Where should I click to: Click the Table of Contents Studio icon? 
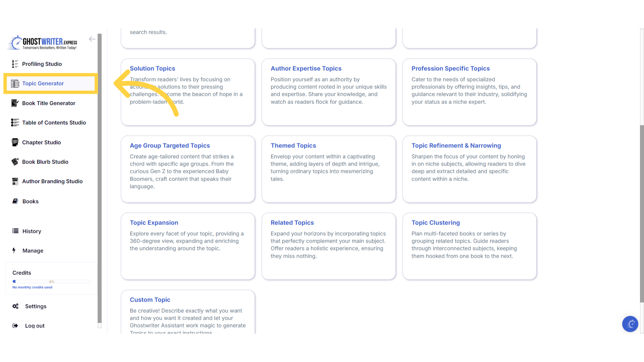pyautogui.click(x=15, y=123)
